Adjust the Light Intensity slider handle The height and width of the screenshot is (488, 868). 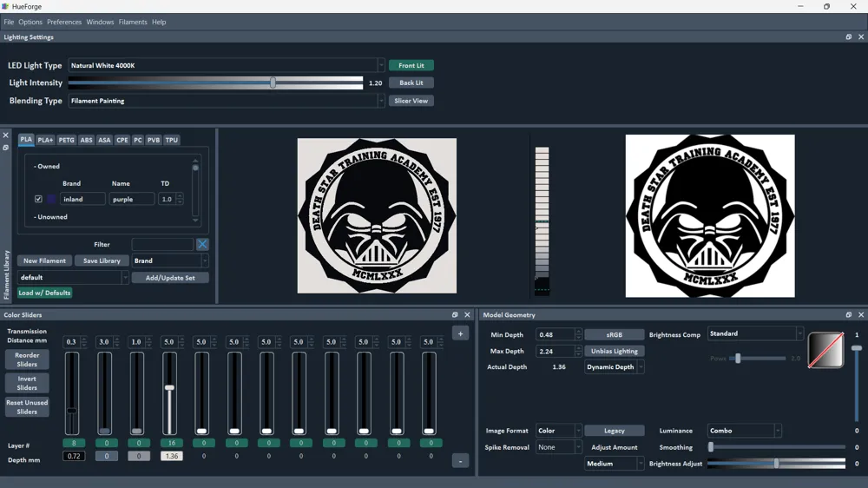point(273,82)
